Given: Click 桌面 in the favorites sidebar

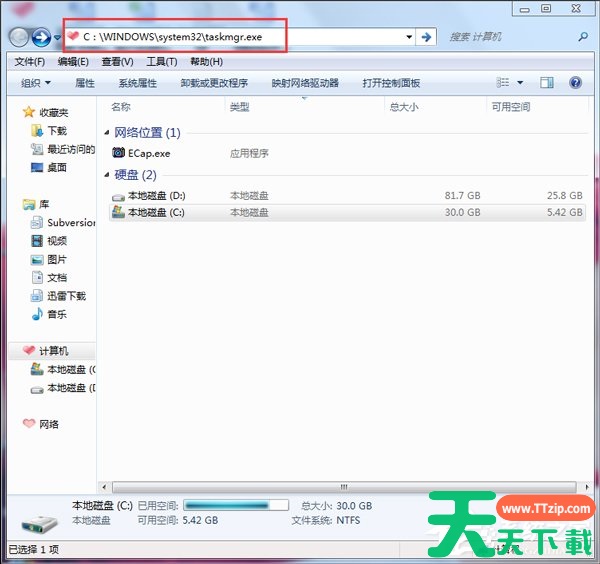Looking at the screenshot, I should [57, 168].
